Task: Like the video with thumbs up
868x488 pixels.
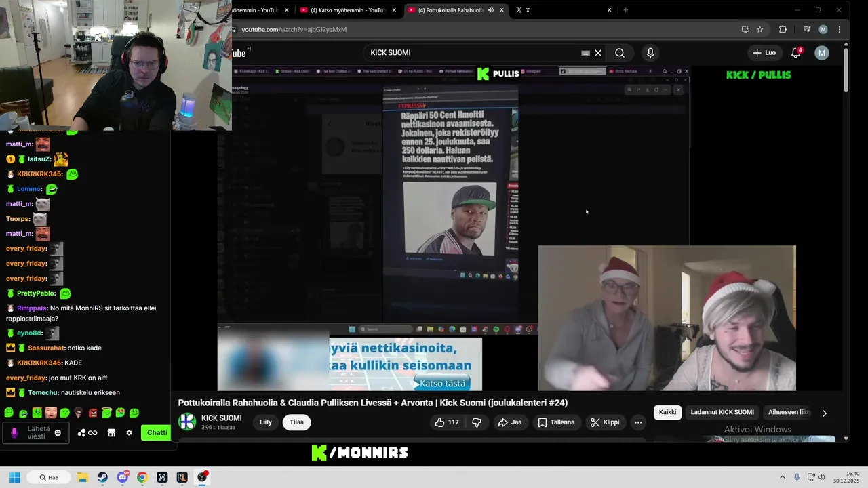Action: coord(447,422)
